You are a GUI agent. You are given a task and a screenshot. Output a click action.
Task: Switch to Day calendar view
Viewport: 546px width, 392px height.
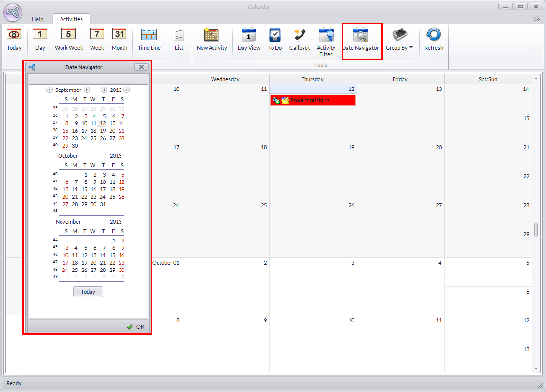(40, 39)
